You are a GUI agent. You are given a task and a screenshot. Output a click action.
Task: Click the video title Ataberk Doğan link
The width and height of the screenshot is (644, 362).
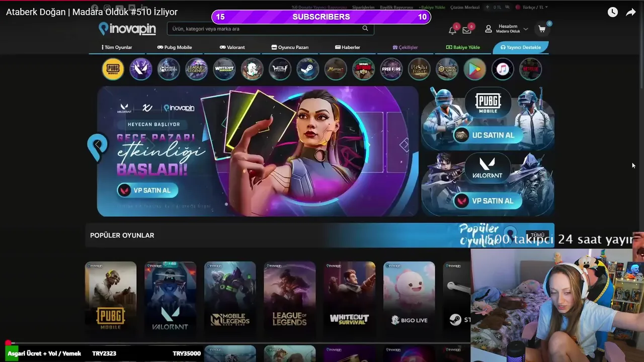[x=92, y=12]
